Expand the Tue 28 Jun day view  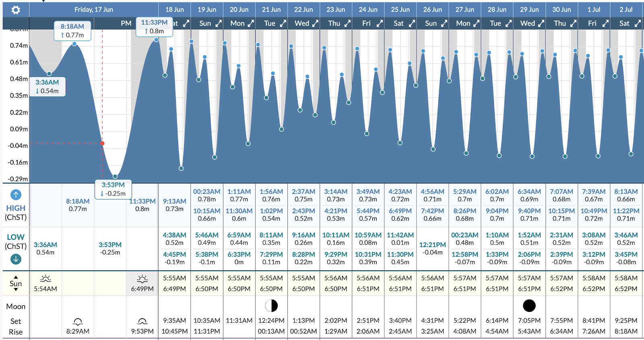pos(509,23)
